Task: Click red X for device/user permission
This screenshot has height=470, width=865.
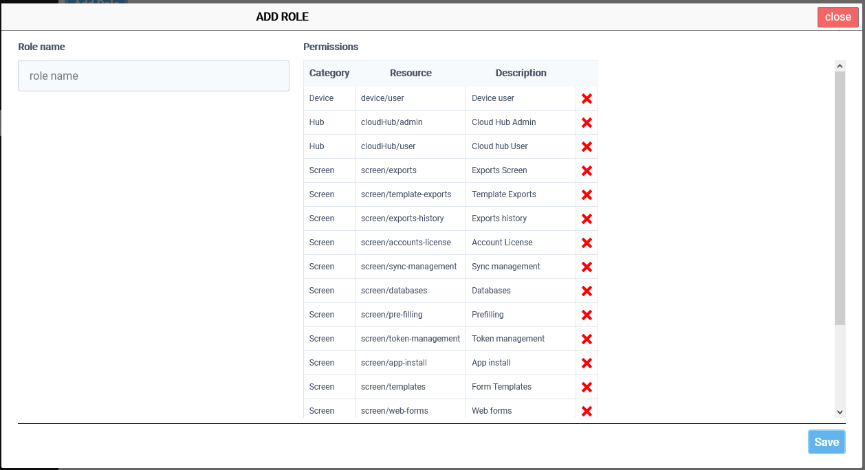Action: tap(586, 99)
